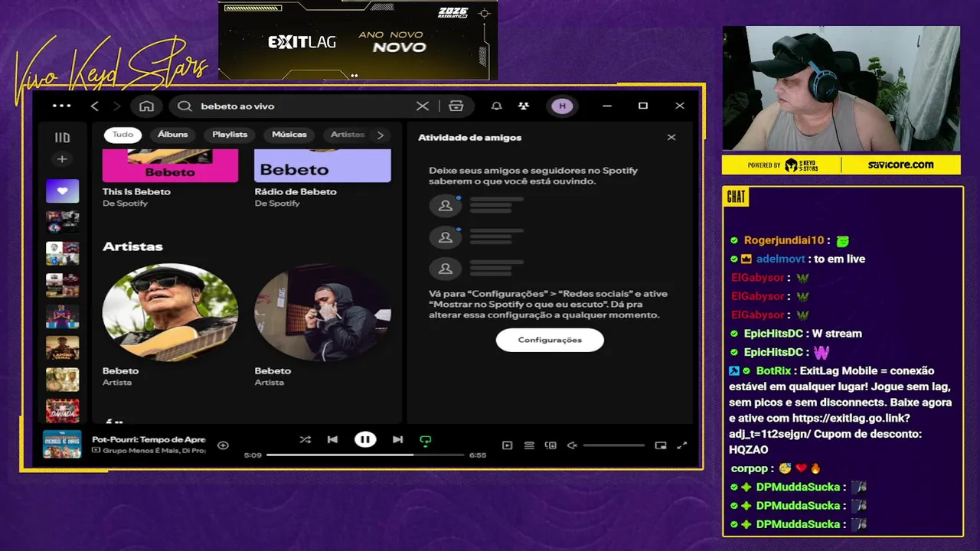Open the mini player
Viewport: 980px width, 551px height.
point(661,445)
